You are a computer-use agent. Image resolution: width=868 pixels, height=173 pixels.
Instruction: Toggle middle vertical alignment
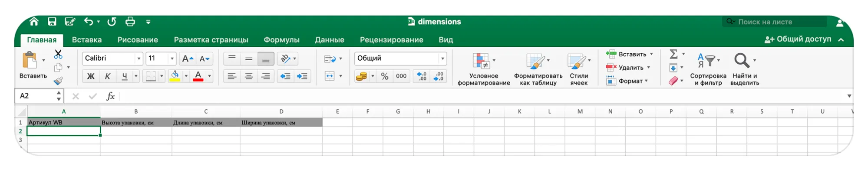point(249,59)
